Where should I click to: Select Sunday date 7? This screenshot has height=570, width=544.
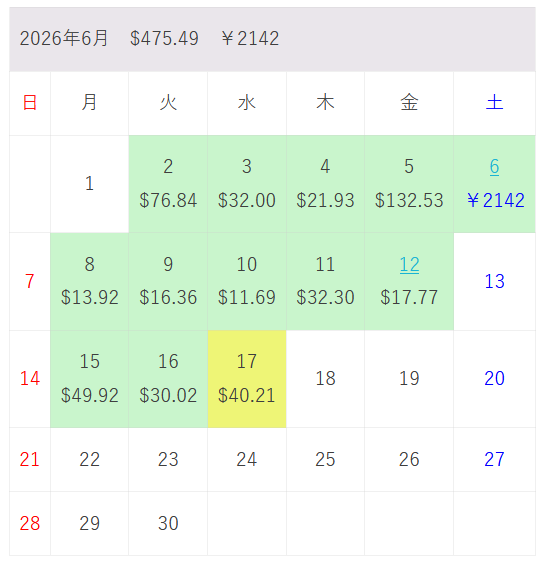30,281
